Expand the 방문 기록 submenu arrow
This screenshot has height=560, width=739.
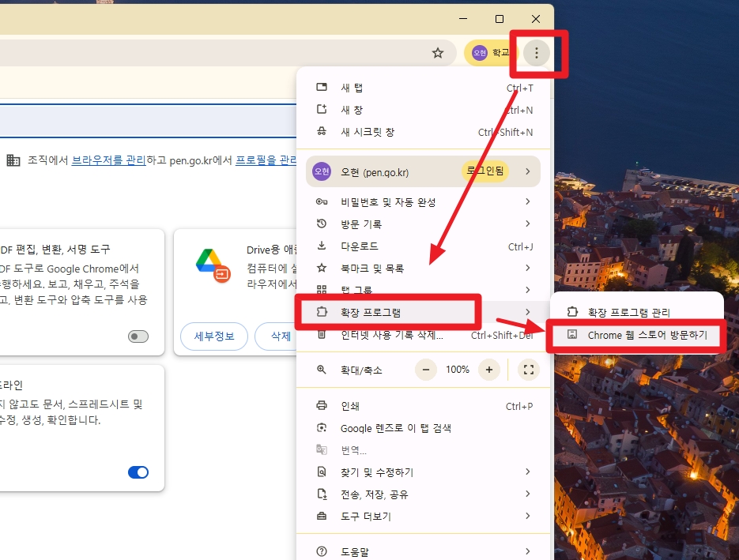pos(527,224)
